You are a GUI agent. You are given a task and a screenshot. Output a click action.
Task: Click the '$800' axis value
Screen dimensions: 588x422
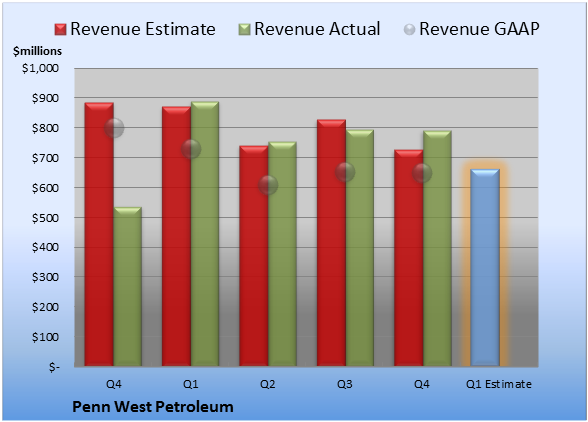click(45, 128)
